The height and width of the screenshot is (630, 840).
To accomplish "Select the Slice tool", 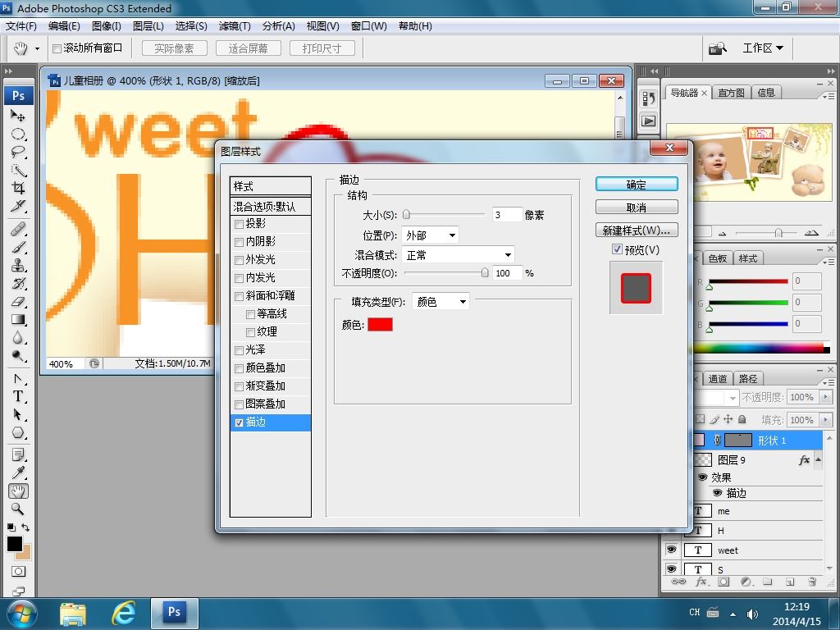I will click(18, 206).
